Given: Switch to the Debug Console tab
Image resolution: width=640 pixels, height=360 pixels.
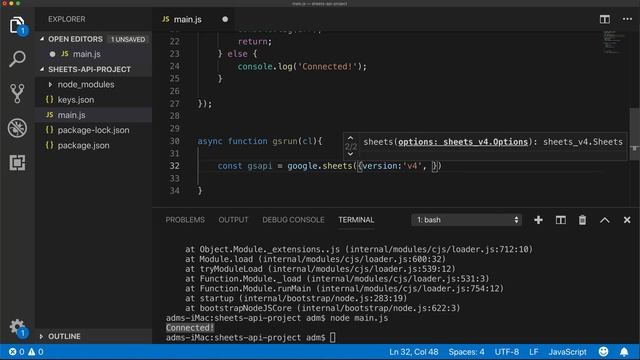Looking at the screenshot, I should coord(293,220).
